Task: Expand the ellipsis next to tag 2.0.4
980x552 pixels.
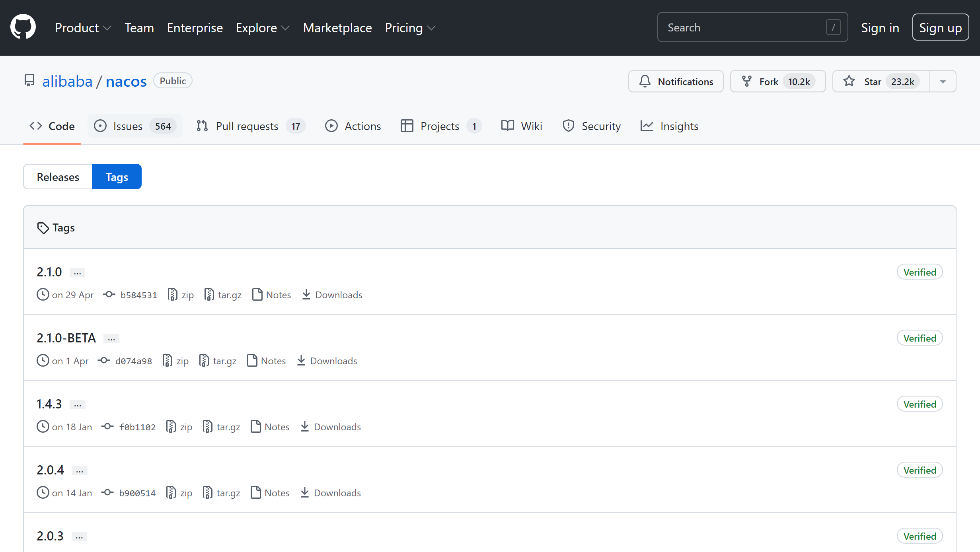Action: pos(80,470)
